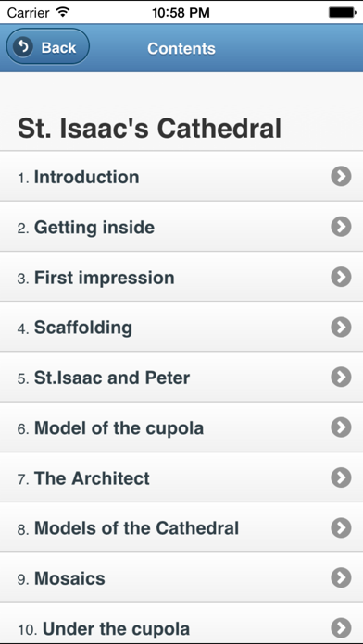363x644 pixels.
Task: Tap chevron on St.Isaac and Peter row
Action: point(341,377)
